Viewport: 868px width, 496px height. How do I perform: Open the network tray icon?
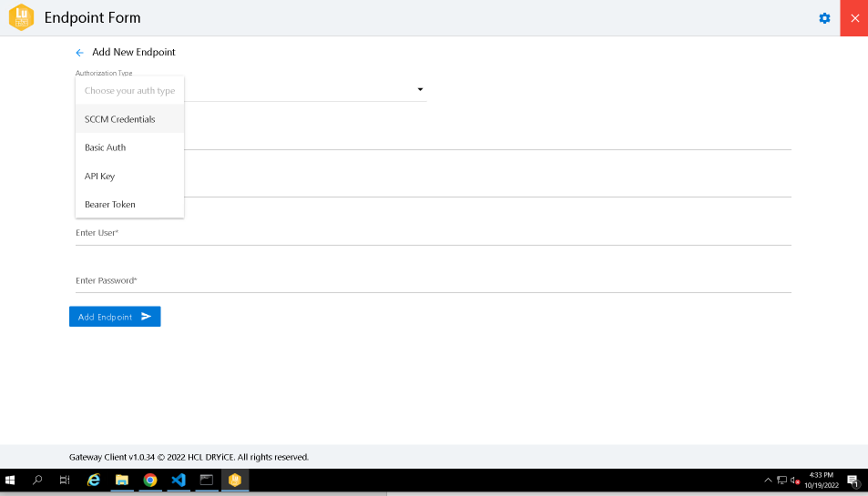pos(781,480)
